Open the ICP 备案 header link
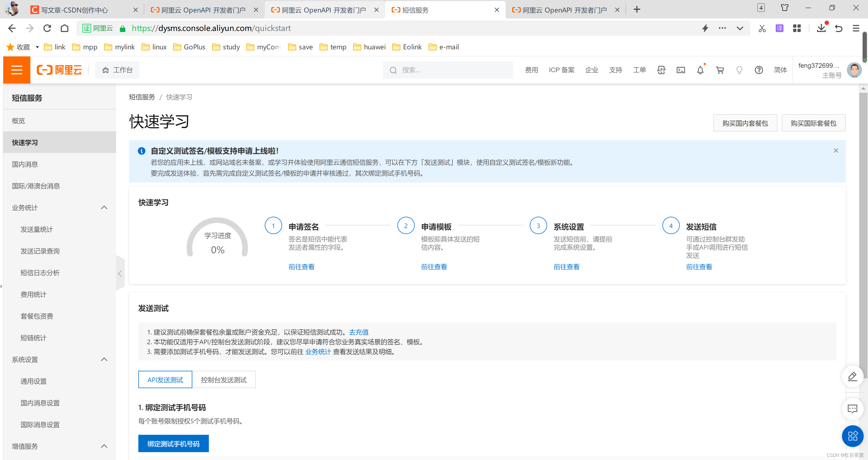This screenshot has height=460, width=868. click(x=562, y=70)
